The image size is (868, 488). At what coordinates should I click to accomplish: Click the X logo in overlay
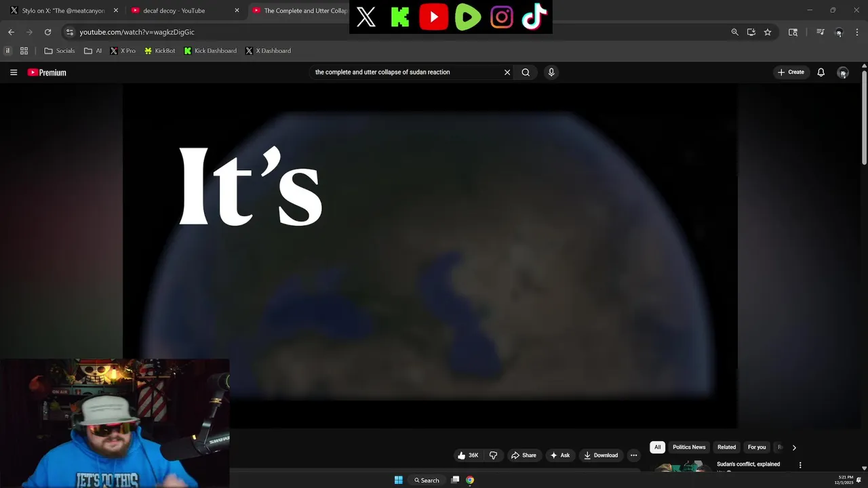(x=366, y=18)
